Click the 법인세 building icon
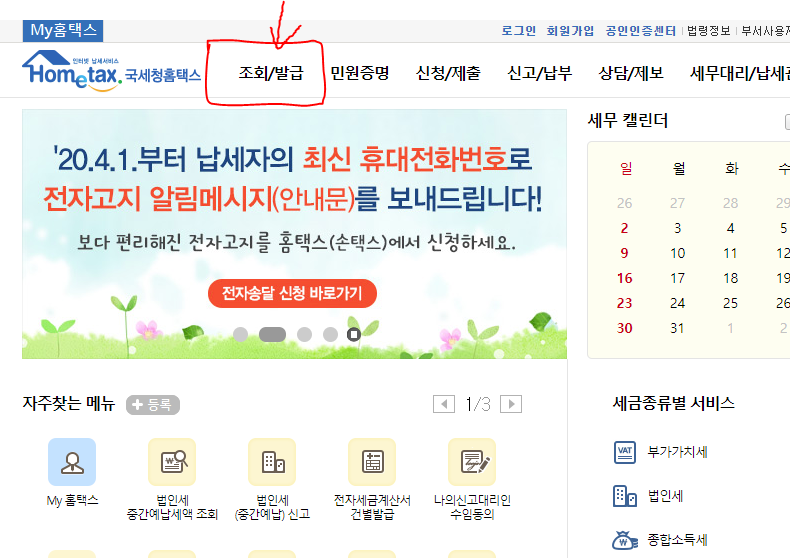This screenshot has width=790, height=558. 625,496
